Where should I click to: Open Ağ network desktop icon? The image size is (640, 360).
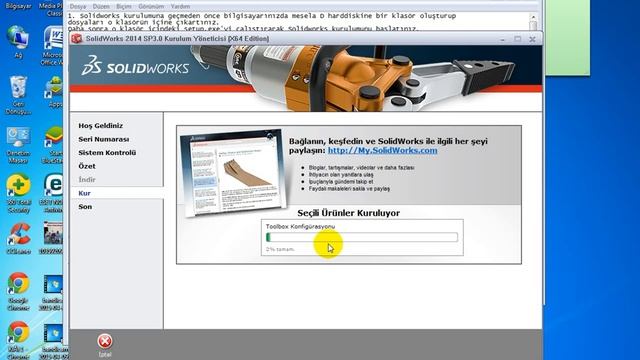pyautogui.click(x=18, y=41)
